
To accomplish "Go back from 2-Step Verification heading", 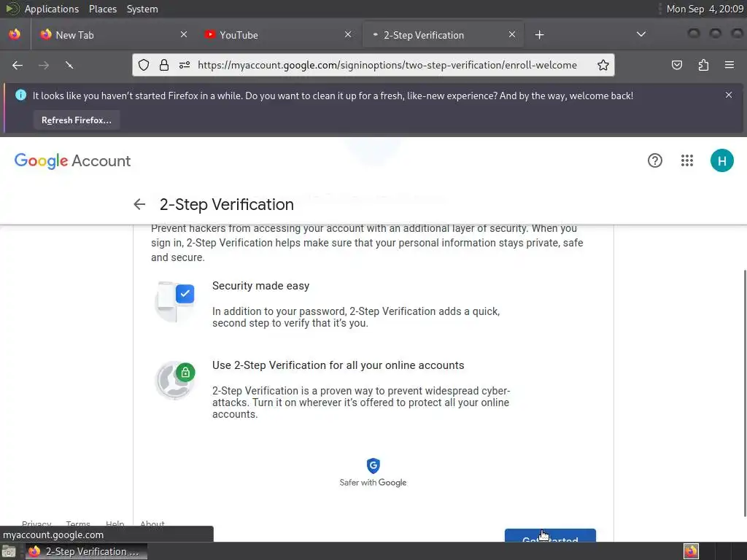I will (139, 204).
